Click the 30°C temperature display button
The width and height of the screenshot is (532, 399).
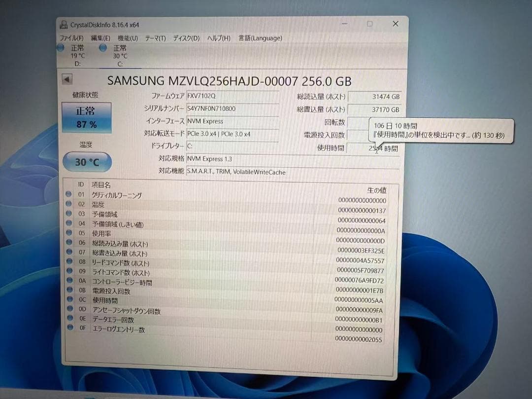point(86,162)
